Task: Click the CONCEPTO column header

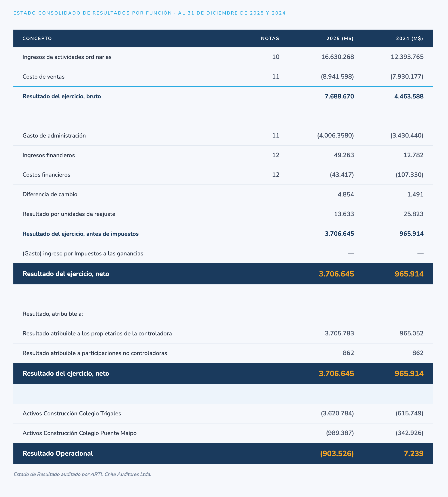Action: [x=37, y=38]
